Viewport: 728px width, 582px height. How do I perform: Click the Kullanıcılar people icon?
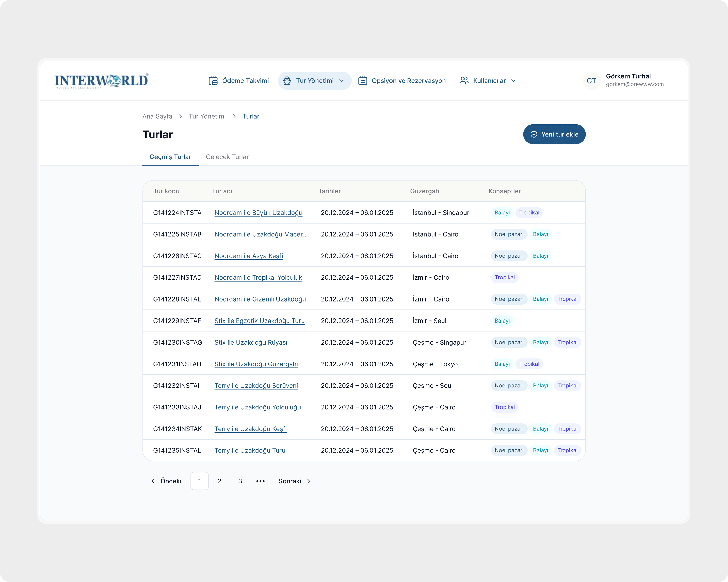464,81
